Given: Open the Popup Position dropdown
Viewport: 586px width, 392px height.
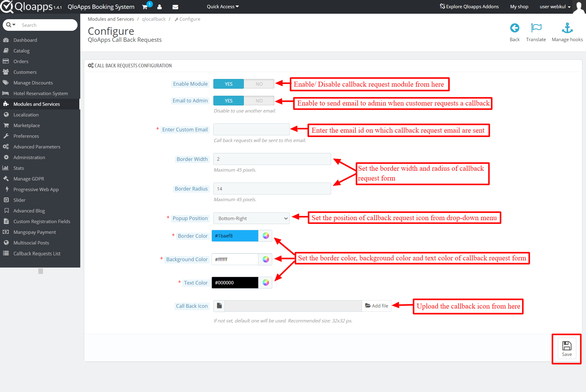Looking at the screenshot, I should 251,218.
